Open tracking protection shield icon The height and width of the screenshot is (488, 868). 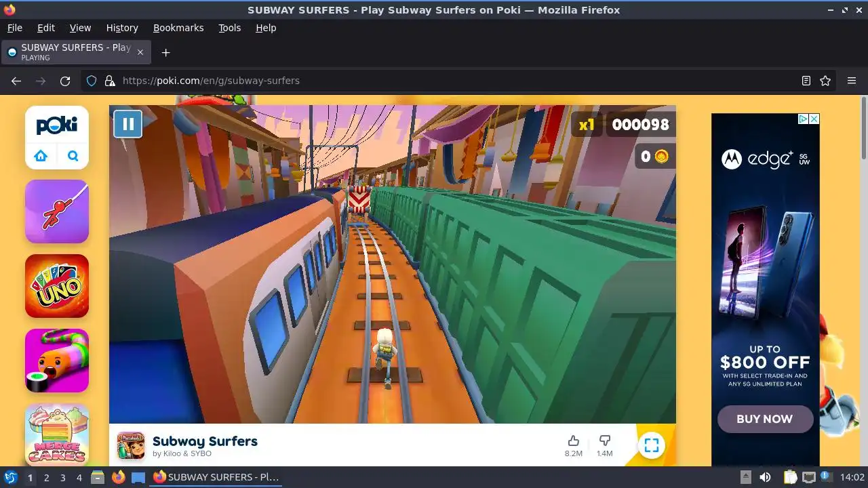[x=92, y=81]
